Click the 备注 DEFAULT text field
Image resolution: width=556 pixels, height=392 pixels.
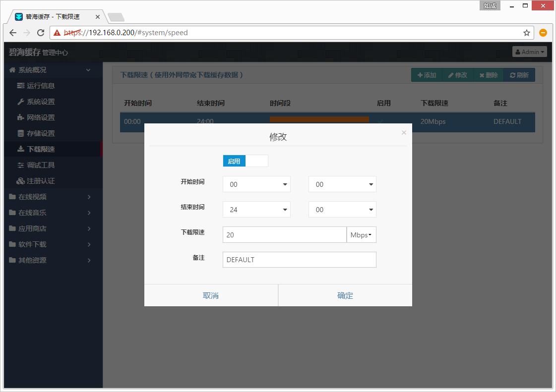click(x=299, y=260)
